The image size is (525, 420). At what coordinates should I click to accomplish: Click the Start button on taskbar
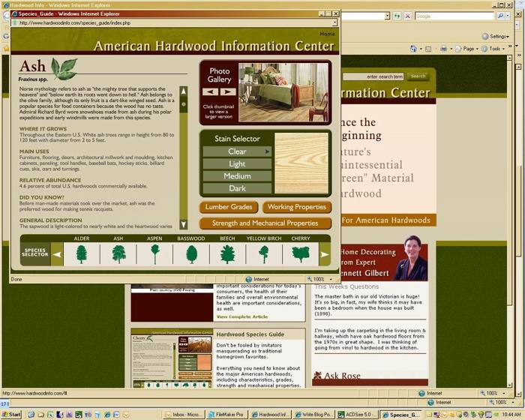click(11, 414)
